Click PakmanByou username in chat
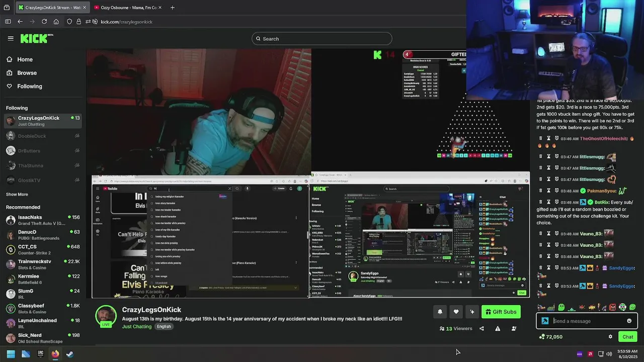Viewport: 644px width, 362px height. (x=602, y=191)
